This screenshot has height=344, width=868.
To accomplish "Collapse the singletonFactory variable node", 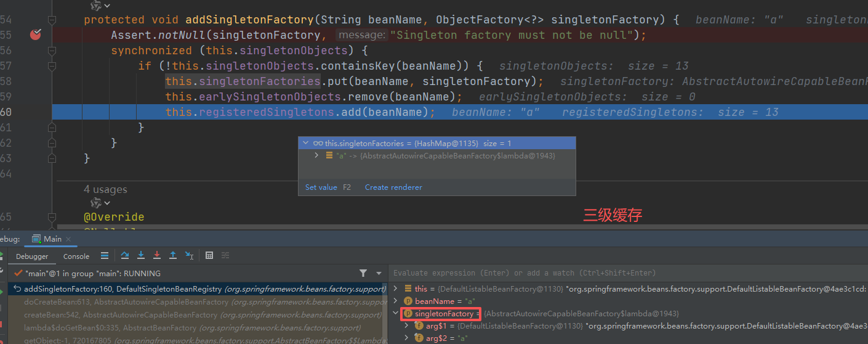I will 396,314.
